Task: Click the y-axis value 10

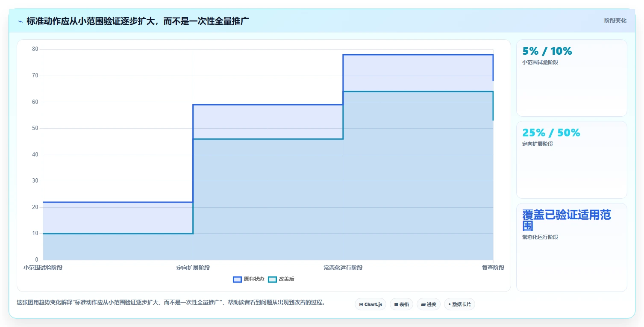Action: (x=35, y=233)
